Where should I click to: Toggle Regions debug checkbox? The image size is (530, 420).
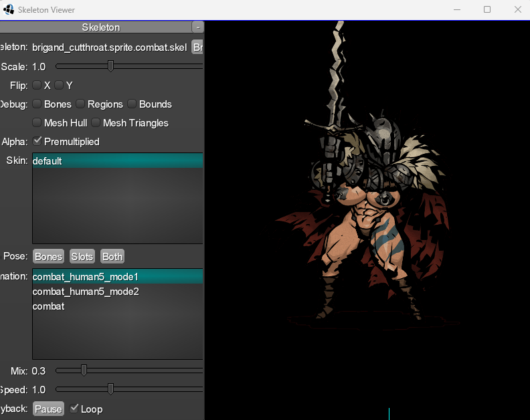click(x=80, y=104)
